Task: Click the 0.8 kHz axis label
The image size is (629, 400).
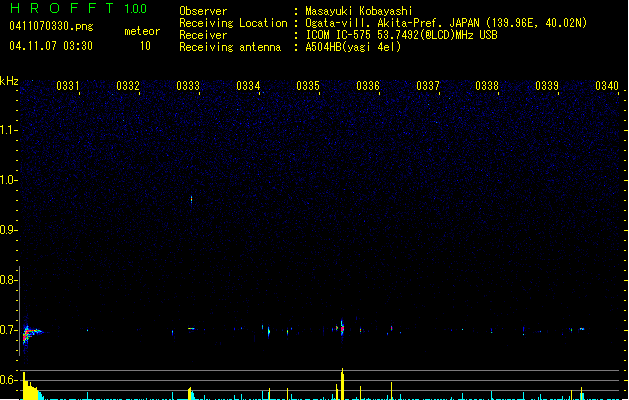Action: pyautogui.click(x=8, y=280)
